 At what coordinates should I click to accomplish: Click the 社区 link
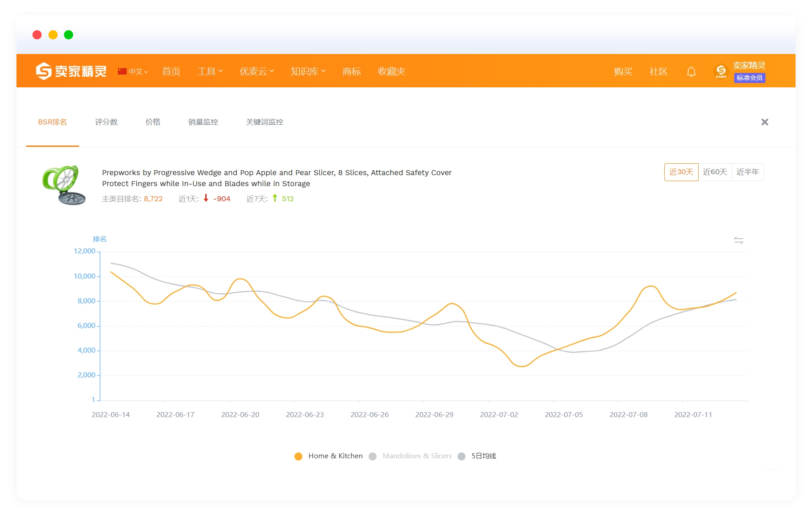point(658,71)
